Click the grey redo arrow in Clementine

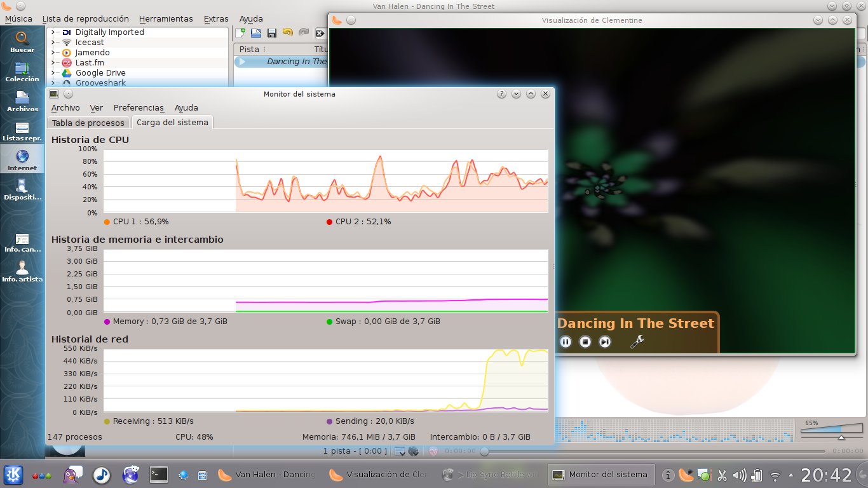[x=304, y=33]
